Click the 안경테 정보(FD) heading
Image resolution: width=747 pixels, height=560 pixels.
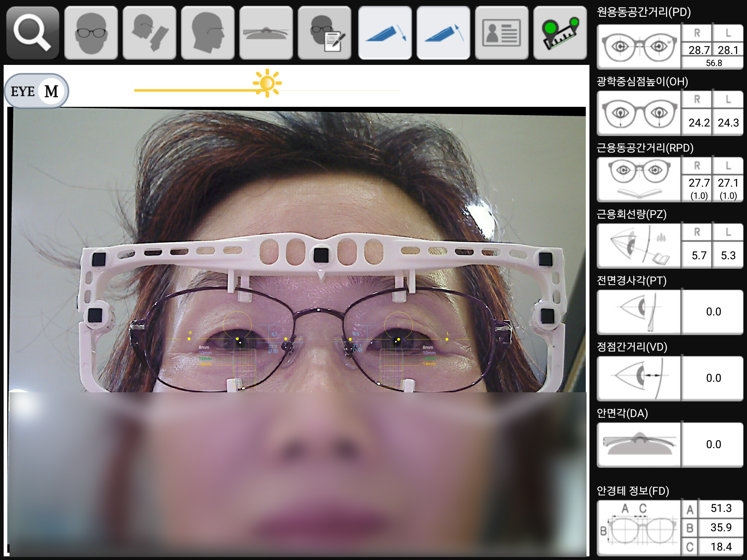633,491
